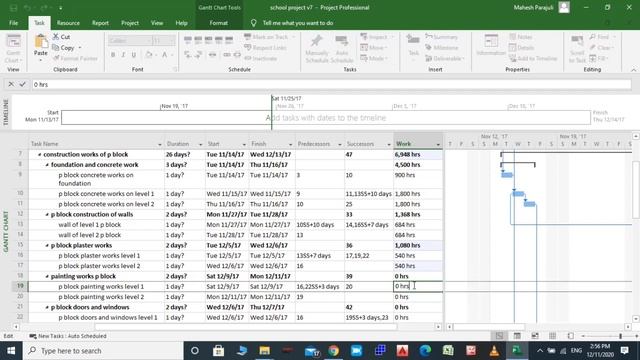This screenshot has height=360, width=640.
Task: Toggle Italic formatting button
Action: (x=123, y=55)
